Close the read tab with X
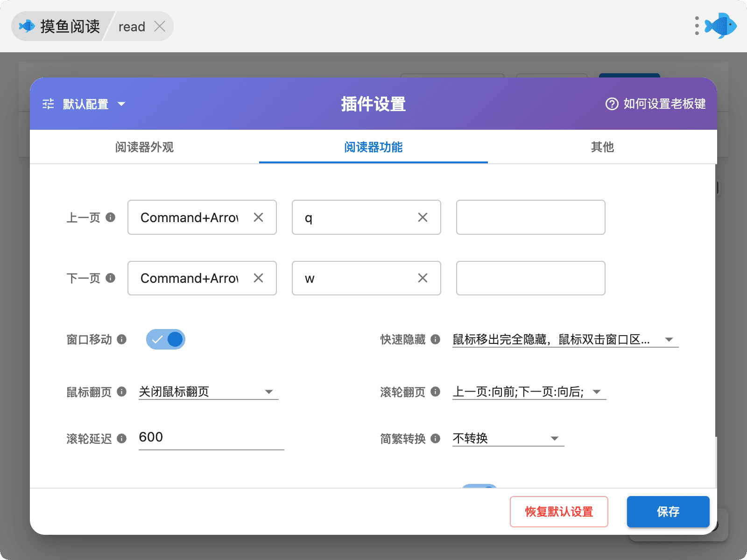The image size is (747, 560). tap(160, 27)
